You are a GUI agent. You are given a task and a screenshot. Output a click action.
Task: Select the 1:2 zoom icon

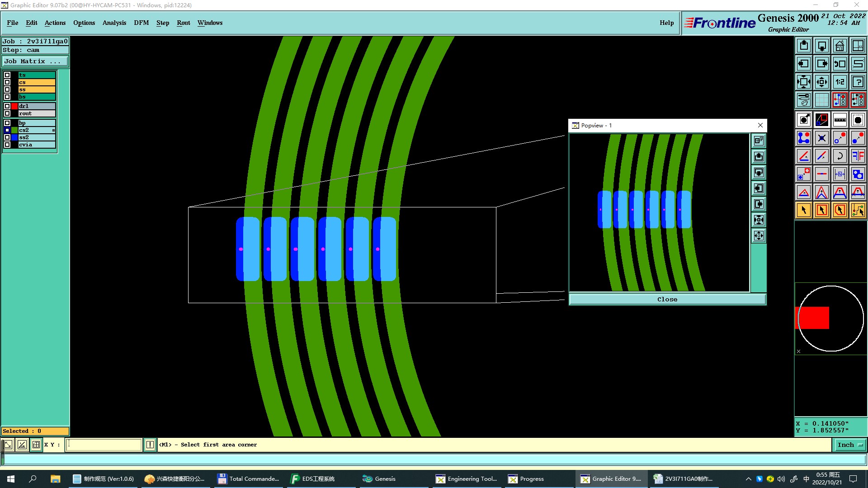click(840, 82)
